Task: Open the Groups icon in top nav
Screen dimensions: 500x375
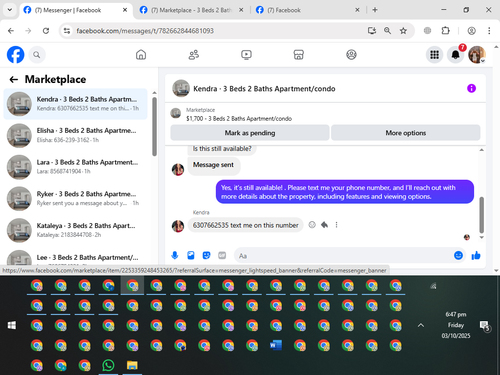Action: (x=351, y=55)
